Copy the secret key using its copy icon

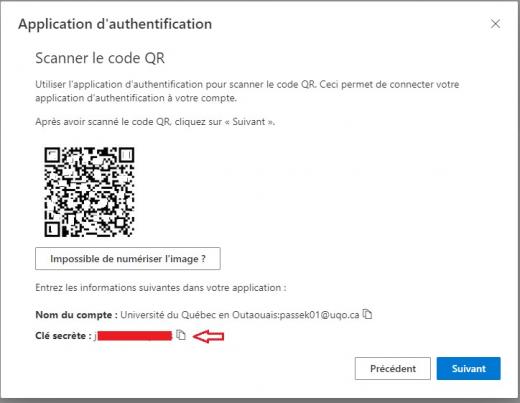click(181, 335)
